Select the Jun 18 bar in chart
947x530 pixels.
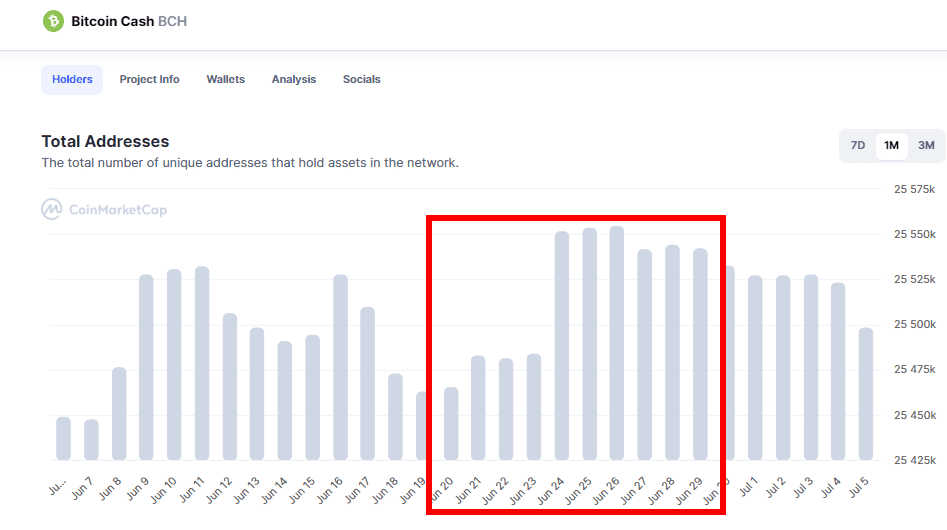tap(395, 417)
